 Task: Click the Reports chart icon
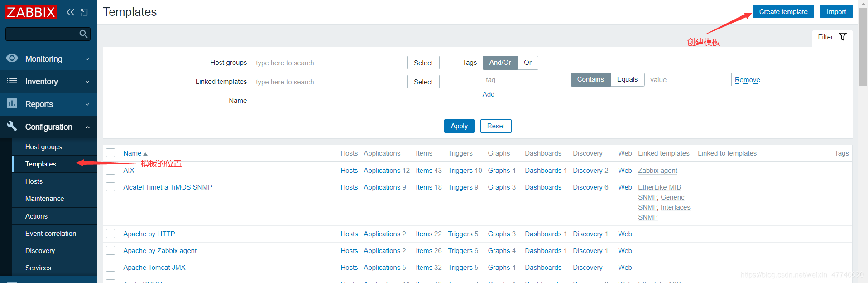pos(12,103)
